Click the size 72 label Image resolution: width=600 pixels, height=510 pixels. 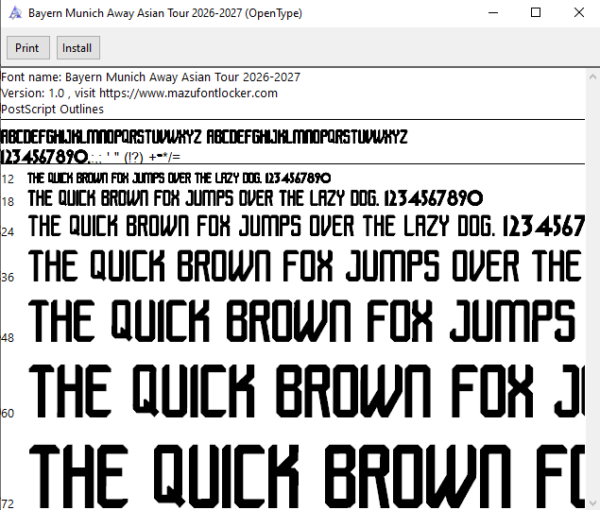point(7,504)
